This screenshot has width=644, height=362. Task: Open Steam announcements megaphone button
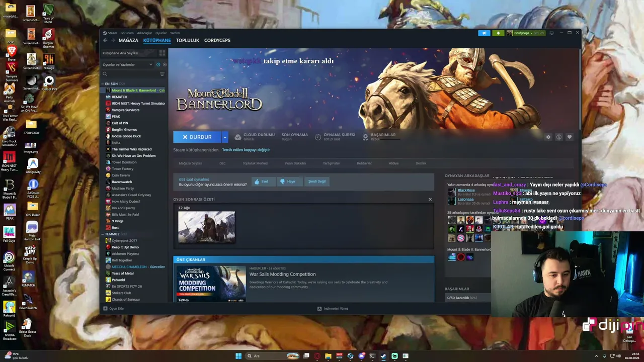(484, 33)
